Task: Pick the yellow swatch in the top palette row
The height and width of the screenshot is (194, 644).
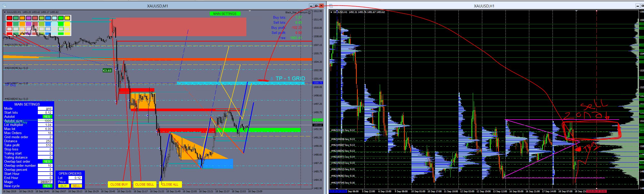Action: [67, 18]
